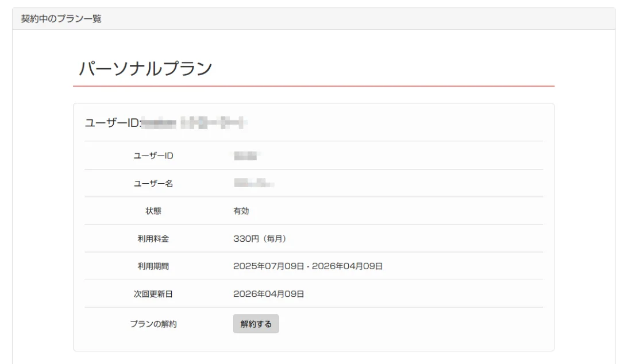Click the 状態 row label
This screenshot has height=364, width=632.
153,211
